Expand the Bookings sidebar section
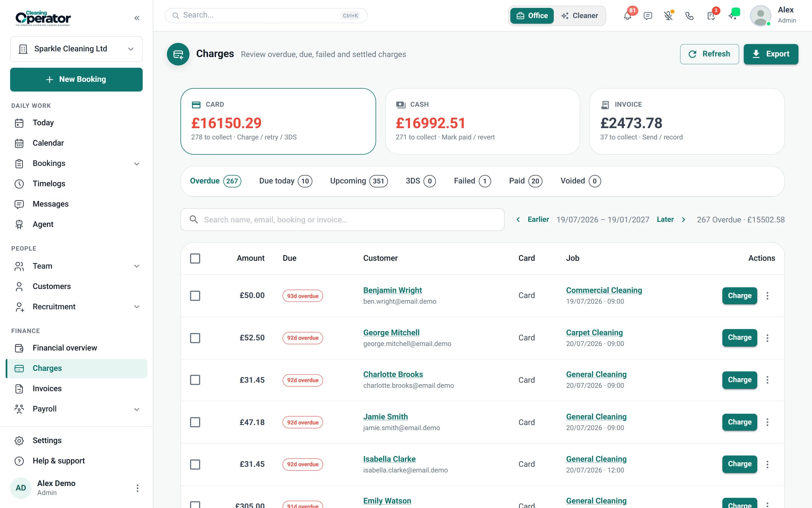This screenshot has width=812, height=508. pyautogui.click(x=136, y=164)
